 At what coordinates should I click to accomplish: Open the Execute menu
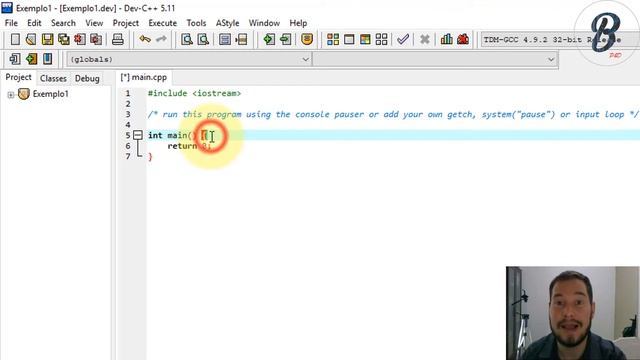pyautogui.click(x=162, y=23)
